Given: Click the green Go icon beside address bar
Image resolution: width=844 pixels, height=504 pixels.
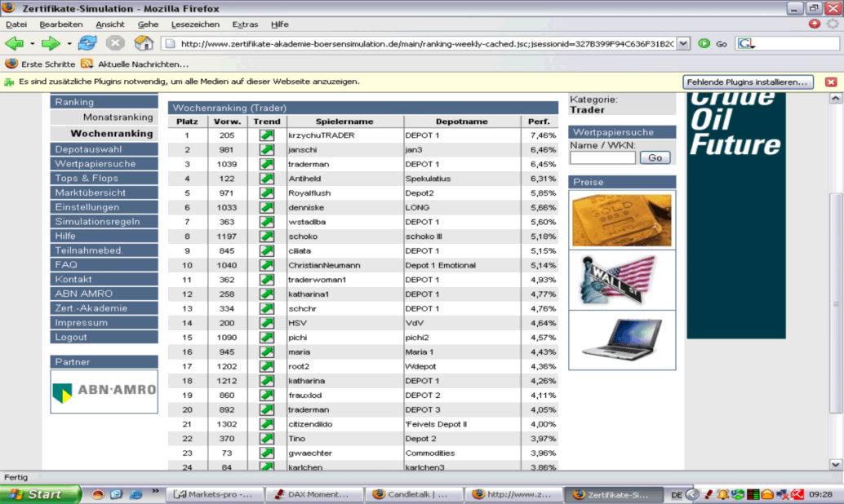Looking at the screenshot, I should pos(704,44).
